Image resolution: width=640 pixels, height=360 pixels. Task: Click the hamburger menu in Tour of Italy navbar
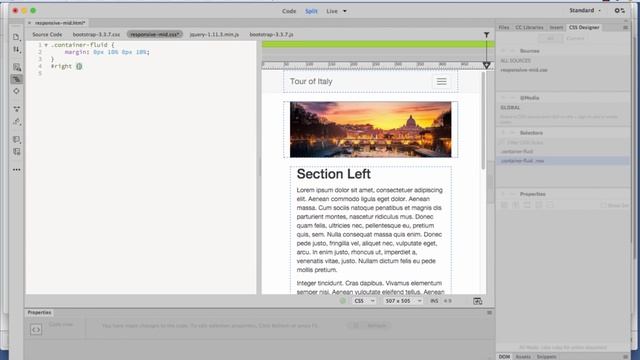[441, 82]
